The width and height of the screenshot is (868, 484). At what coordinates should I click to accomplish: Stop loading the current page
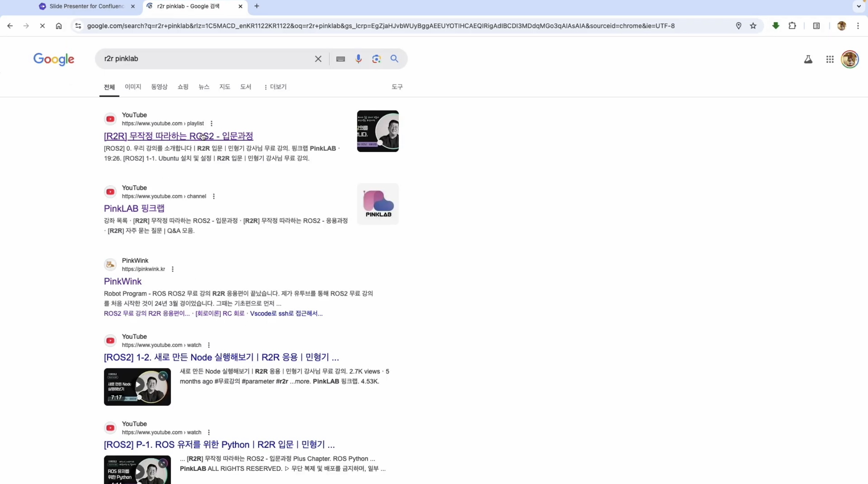click(42, 26)
